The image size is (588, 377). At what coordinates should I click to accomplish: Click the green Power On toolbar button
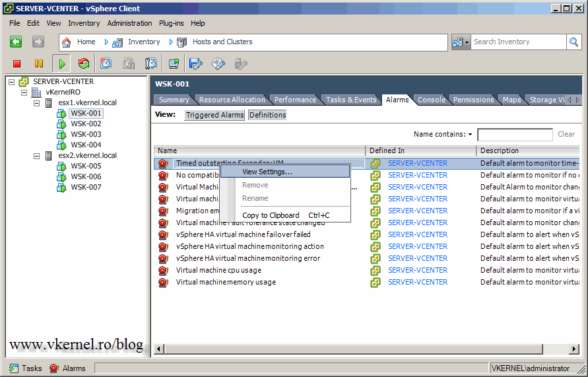pyautogui.click(x=62, y=64)
